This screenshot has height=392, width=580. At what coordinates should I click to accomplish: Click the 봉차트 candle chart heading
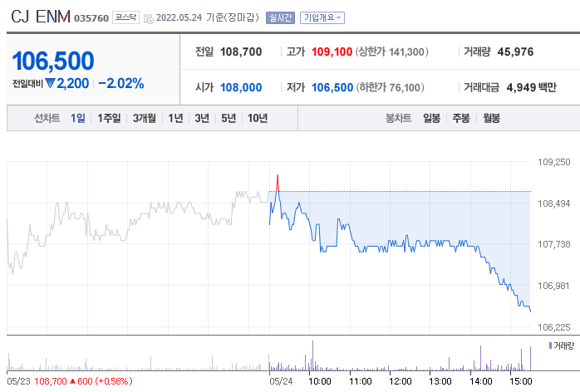coord(398,118)
